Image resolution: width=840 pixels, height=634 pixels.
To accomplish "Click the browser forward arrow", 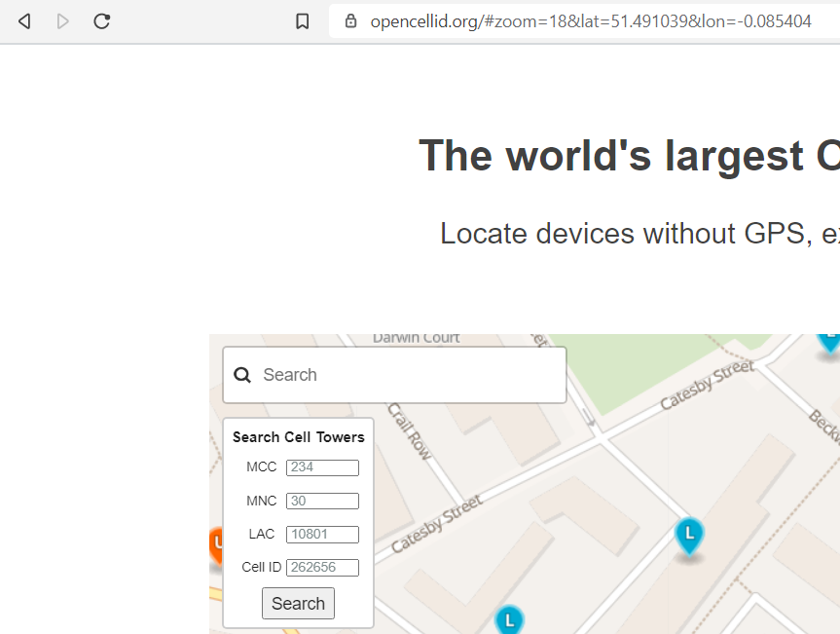I will 62,21.
